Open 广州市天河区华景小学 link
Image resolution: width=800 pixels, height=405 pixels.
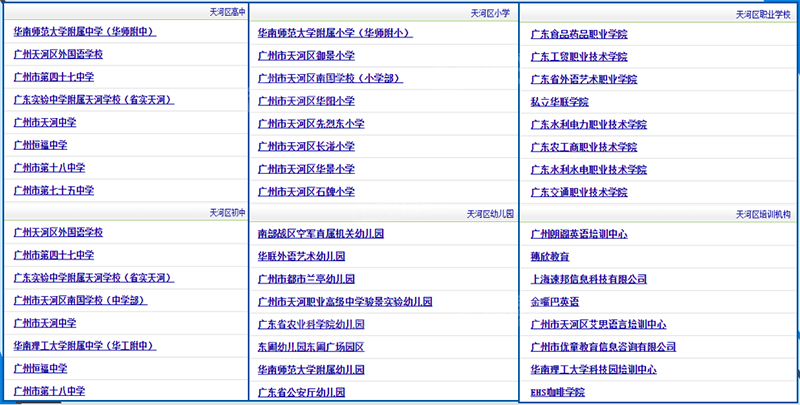pyautogui.click(x=306, y=169)
